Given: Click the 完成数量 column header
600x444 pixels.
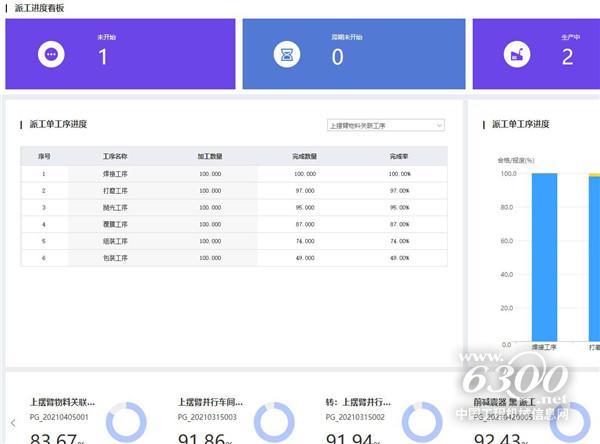Looking at the screenshot, I should point(305,156).
